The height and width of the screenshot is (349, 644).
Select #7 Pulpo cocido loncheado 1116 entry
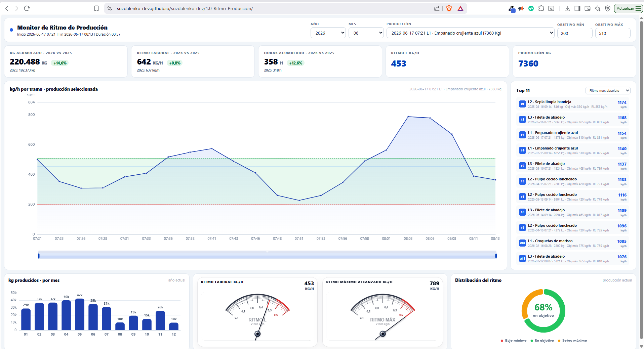coord(573,197)
